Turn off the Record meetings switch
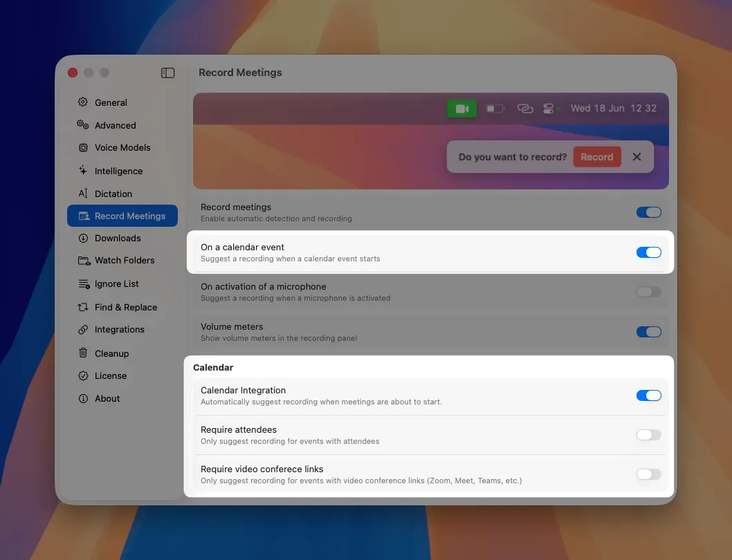The image size is (732, 560). coord(649,212)
